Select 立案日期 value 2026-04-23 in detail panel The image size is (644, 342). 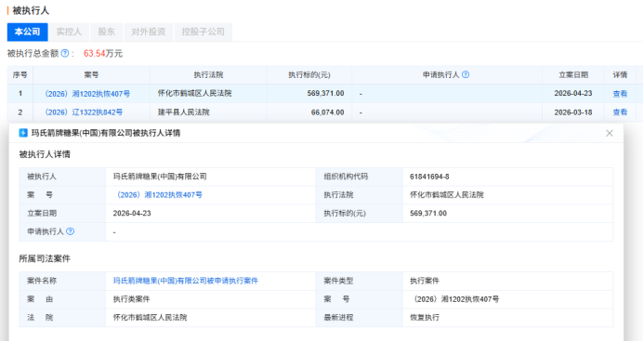point(132,213)
